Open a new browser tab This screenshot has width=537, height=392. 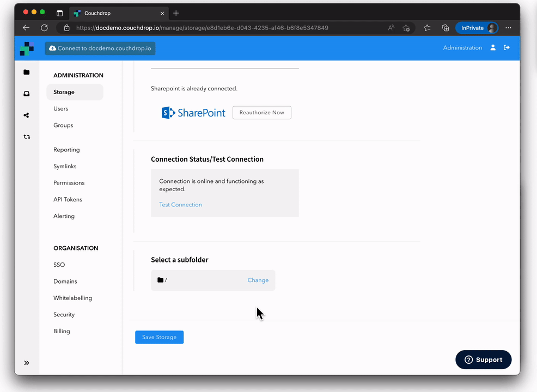(x=176, y=14)
